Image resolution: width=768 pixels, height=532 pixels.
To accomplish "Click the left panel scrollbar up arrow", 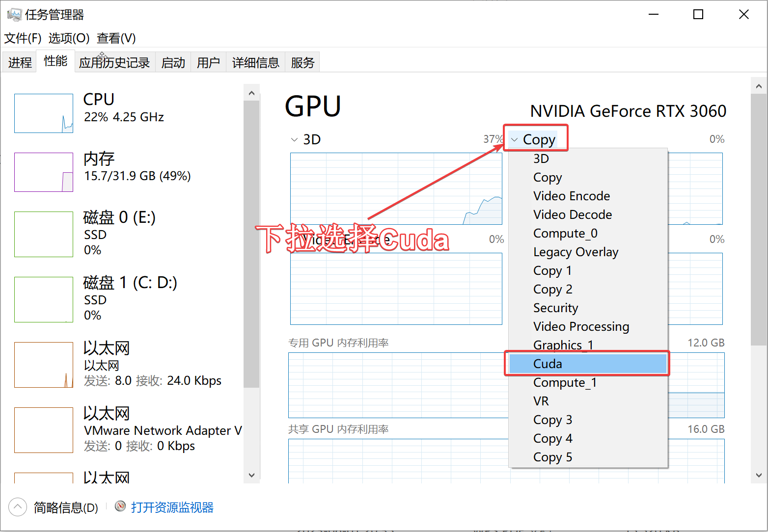I will point(251,93).
